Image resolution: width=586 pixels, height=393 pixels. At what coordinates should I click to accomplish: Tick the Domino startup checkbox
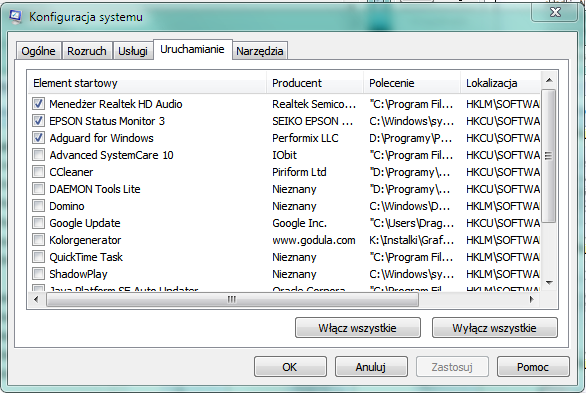[x=38, y=205]
